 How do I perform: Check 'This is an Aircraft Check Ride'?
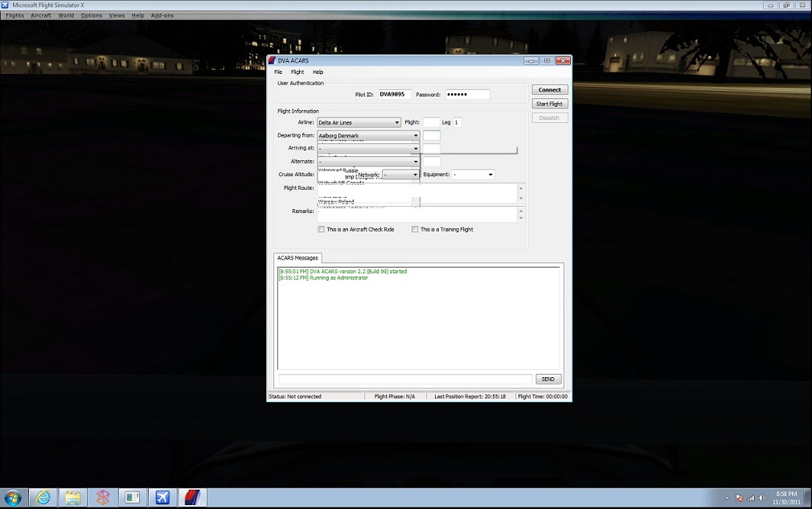[x=321, y=229]
